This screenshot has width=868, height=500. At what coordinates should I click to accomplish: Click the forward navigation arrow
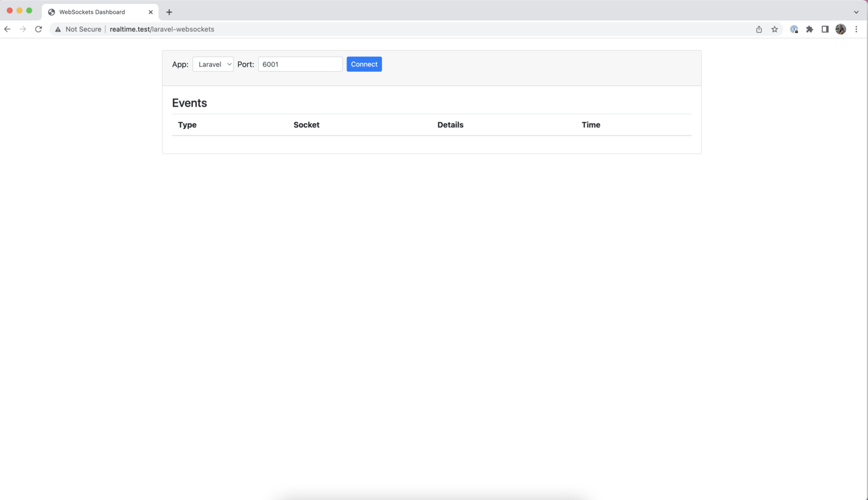[x=23, y=29]
